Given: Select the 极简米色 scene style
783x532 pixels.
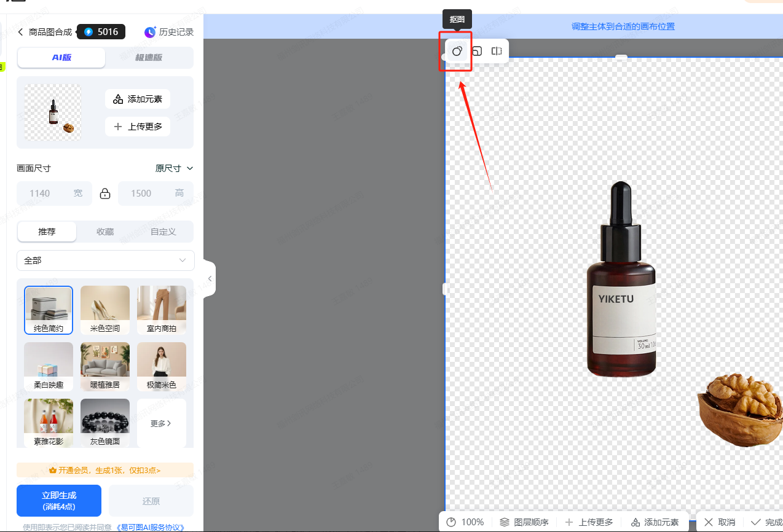Looking at the screenshot, I should [x=162, y=367].
